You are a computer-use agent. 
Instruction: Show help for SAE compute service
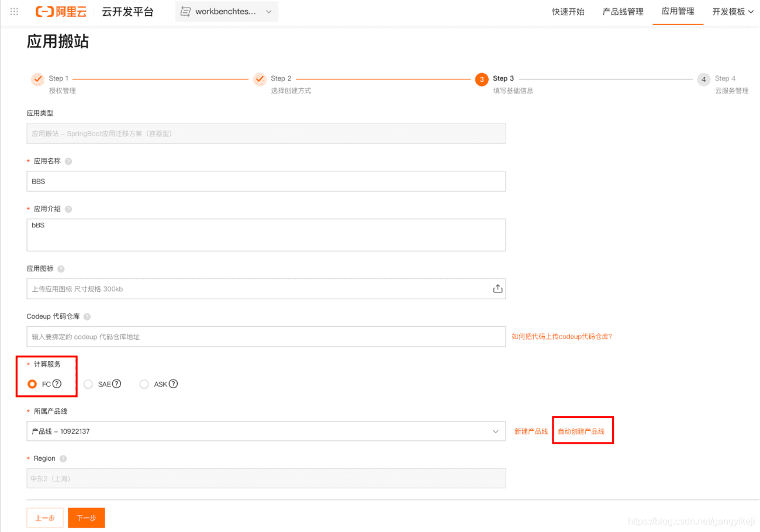coord(116,384)
